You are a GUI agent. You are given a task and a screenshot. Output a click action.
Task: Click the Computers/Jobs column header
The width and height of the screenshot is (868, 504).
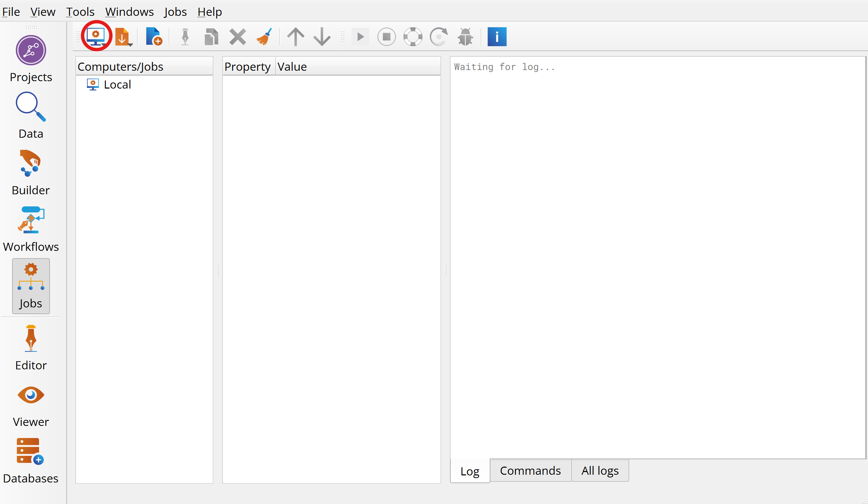click(x=144, y=66)
